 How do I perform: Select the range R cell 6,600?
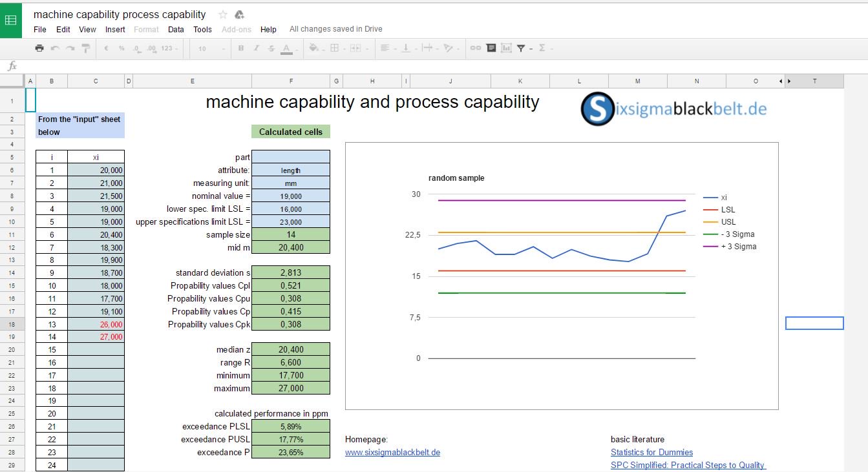point(291,363)
